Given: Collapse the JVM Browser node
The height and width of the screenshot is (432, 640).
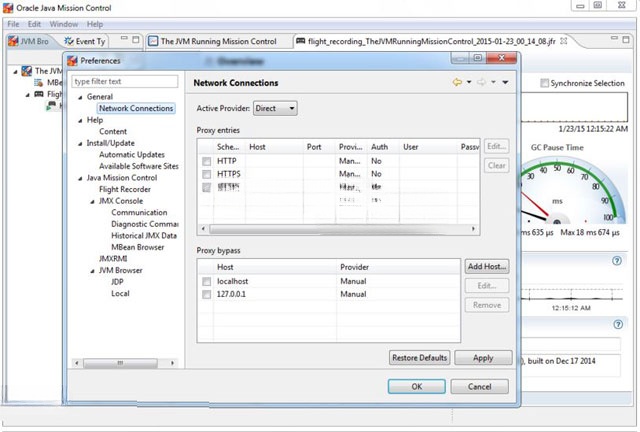Looking at the screenshot, I should pyautogui.click(x=93, y=271).
